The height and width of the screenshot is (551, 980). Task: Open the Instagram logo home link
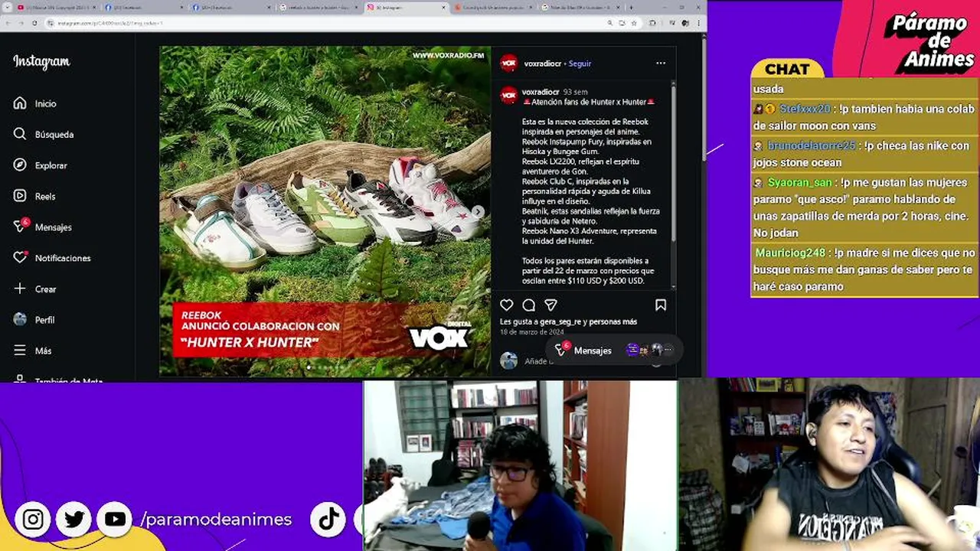[x=41, y=62]
